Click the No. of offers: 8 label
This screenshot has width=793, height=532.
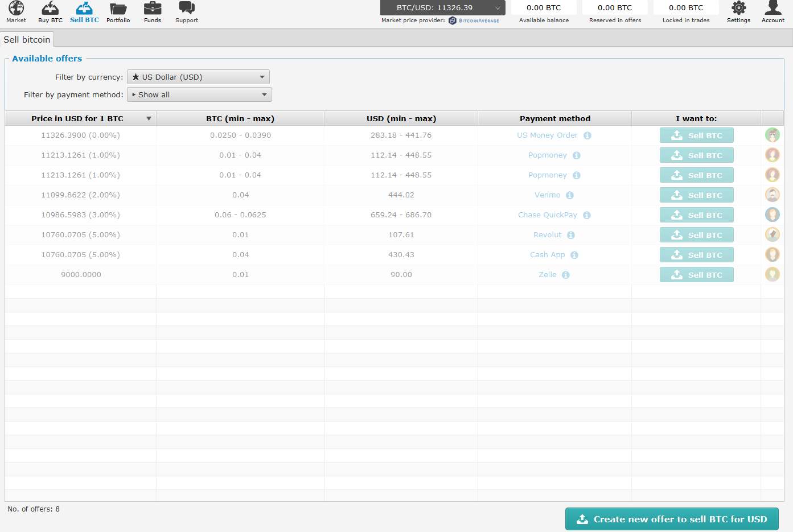tap(34, 509)
